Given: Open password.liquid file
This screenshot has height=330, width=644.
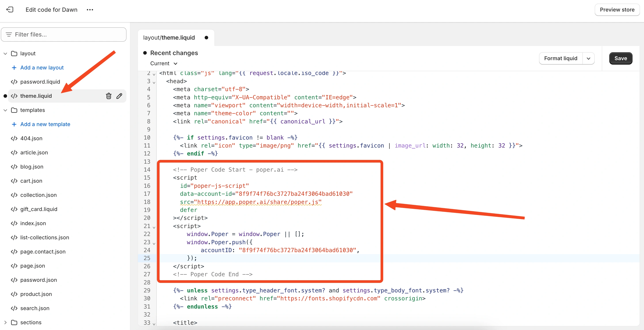Looking at the screenshot, I should 40,82.
